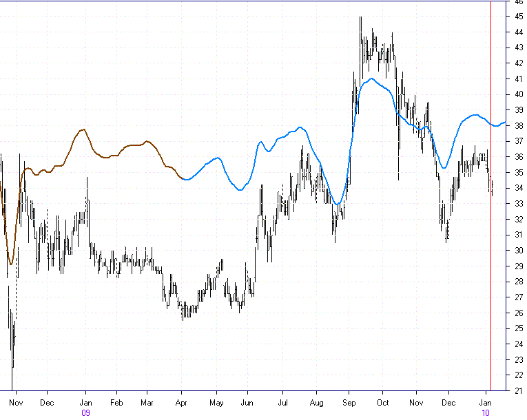
Task: Click the Feb label on the time axis
Action: (116, 402)
